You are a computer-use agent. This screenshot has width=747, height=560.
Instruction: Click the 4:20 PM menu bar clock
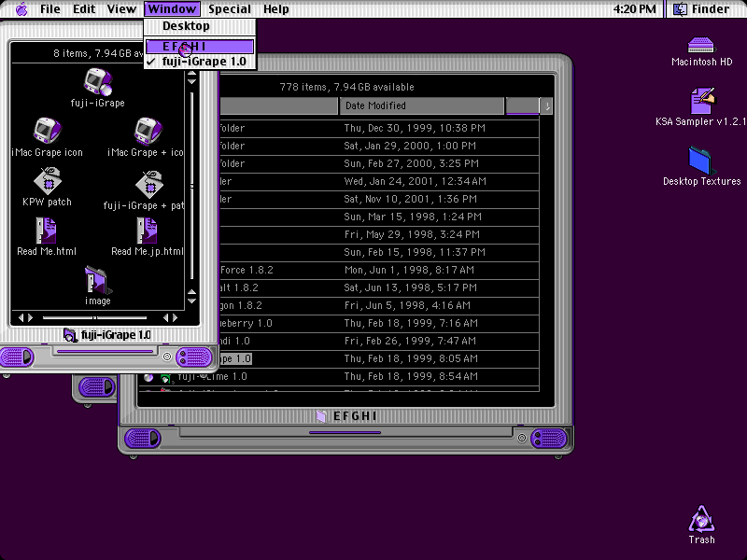click(634, 9)
